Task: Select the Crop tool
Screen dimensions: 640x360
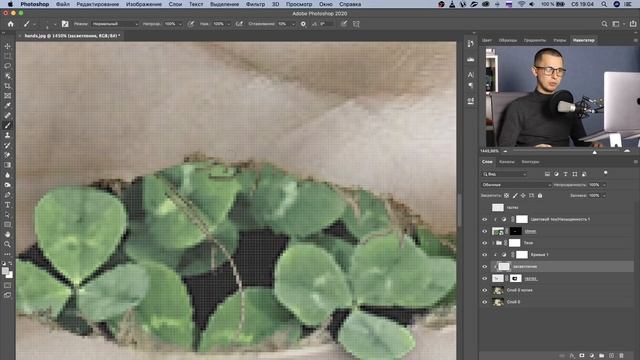Action: (x=7, y=86)
